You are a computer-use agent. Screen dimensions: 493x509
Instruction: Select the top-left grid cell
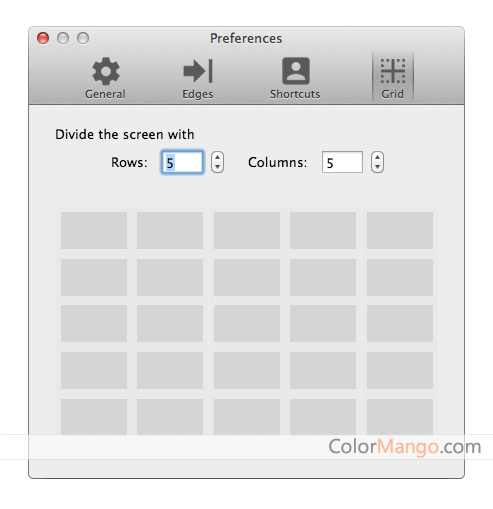click(94, 230)
